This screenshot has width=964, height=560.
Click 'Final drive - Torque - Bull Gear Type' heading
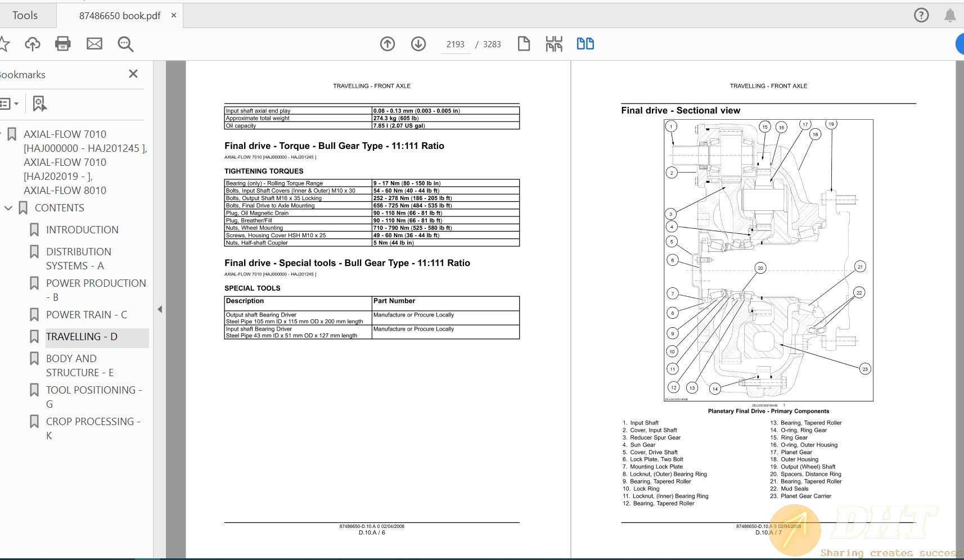[334, 146]
